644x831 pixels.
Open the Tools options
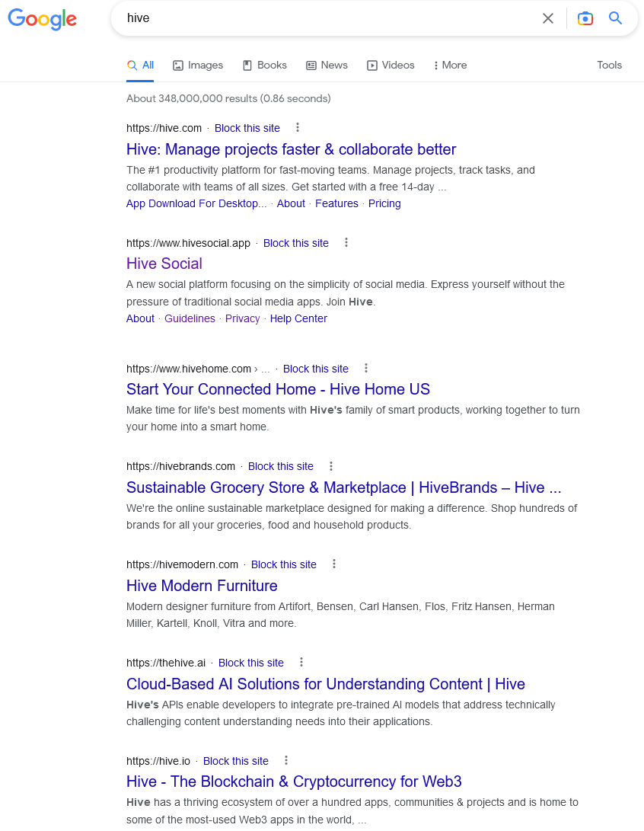(609, 66)
